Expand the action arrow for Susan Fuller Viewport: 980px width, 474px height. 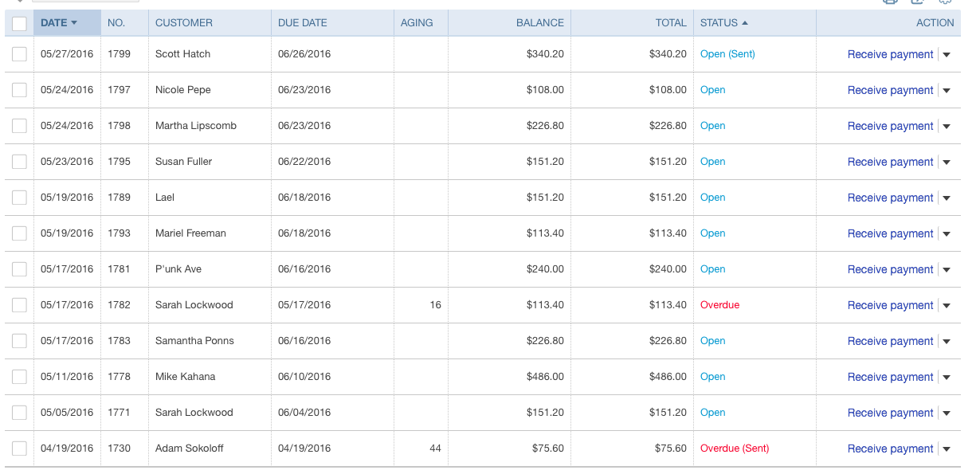(x=947, y=163)
